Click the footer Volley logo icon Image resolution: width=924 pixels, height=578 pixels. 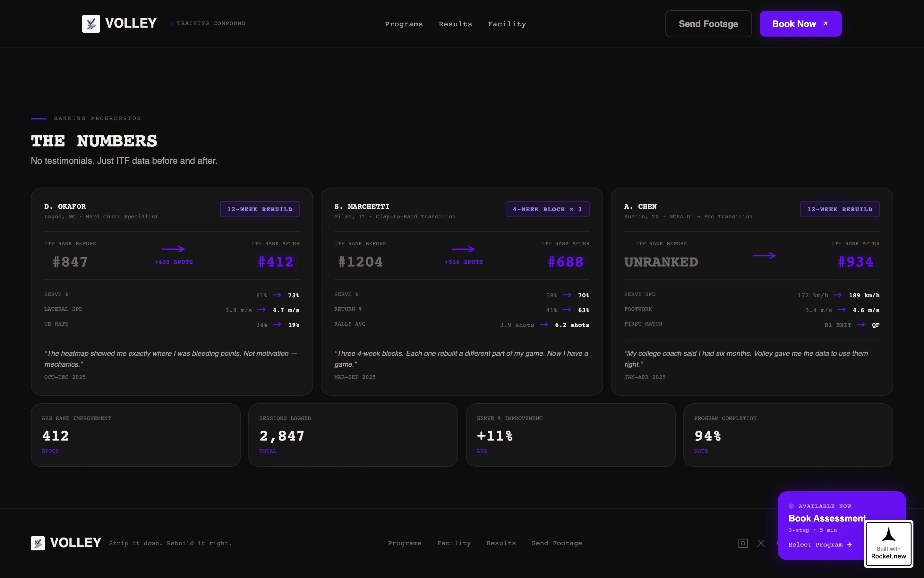coord(38,543)
